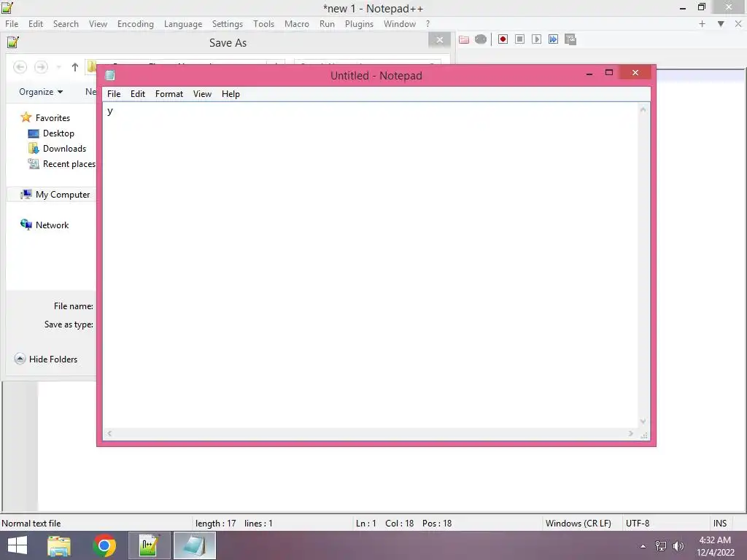747x560 pixels.
Task: Open Notepad++ Encoding menu
Action: [136, 24]
